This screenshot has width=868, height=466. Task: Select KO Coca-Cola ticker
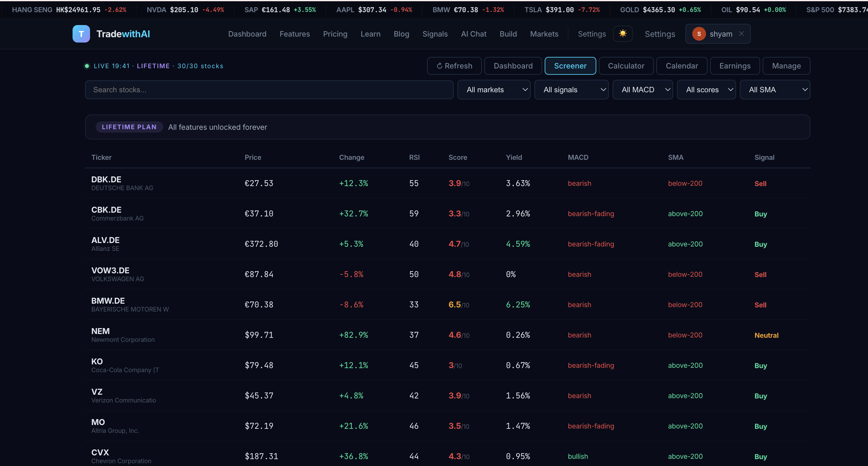click(x=97, y=361)
